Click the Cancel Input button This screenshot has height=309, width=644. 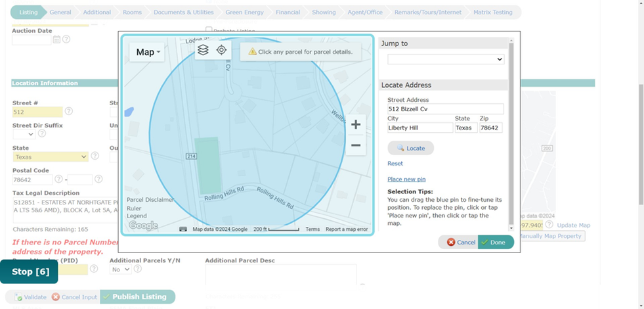pyautogui.click(x=74, y=297)
